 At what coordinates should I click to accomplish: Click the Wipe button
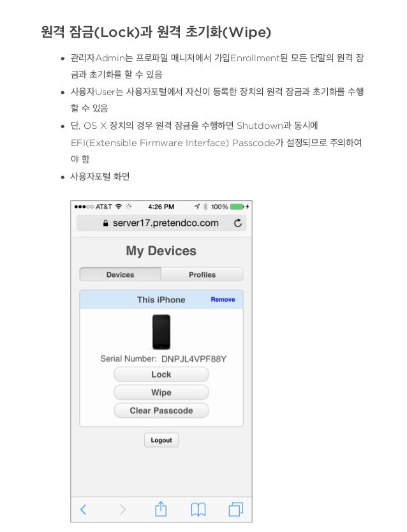pyautogui.click(x=161, y=392)
